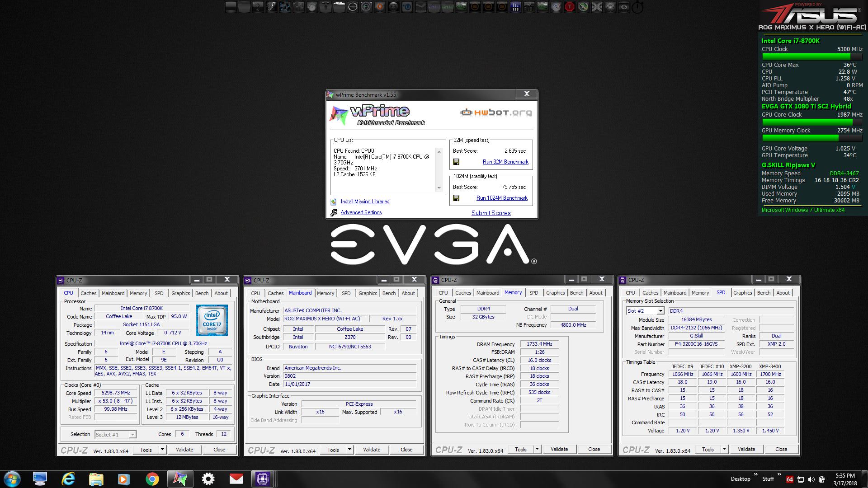Viewport: 868px width, 488px height.
Task: Click the taskbar clock showing 5:35 PM
Action: (845, 479)
